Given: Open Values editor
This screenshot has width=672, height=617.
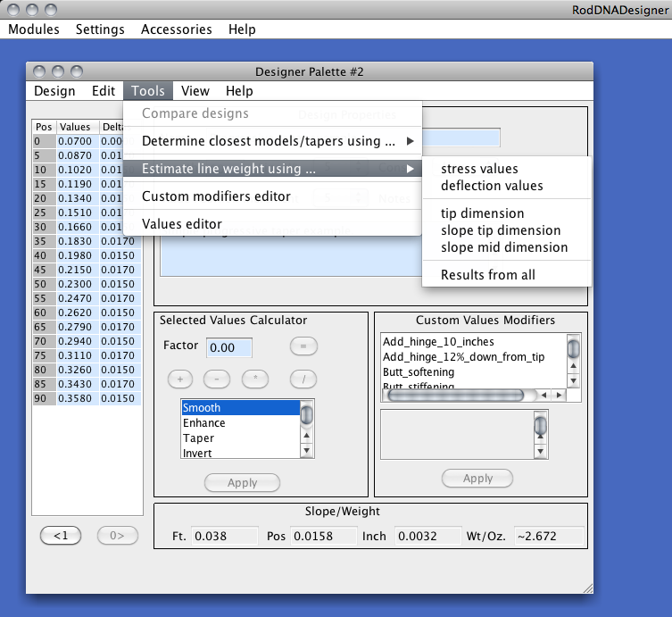Looking at the screenshot, I should (272, 224).
